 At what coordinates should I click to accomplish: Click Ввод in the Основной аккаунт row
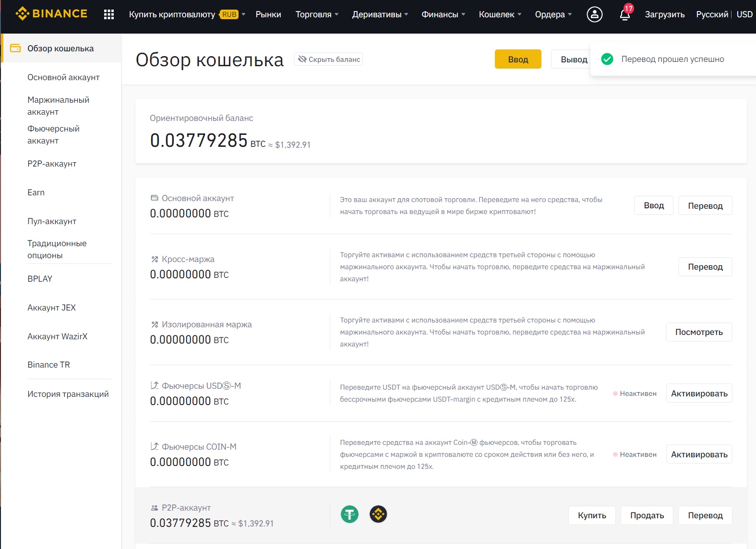tap(654, 205)
